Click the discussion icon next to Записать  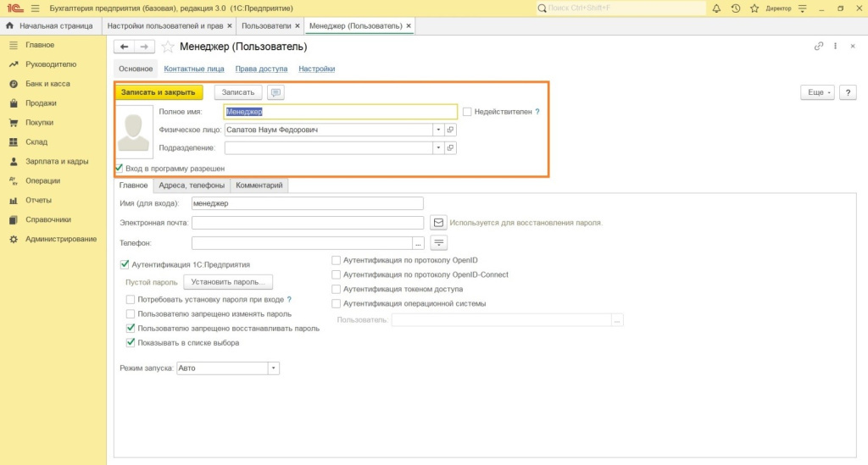275,92
